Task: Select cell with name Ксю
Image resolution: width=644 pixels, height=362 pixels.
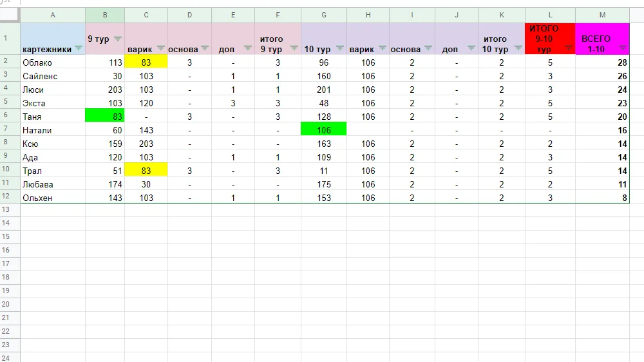Action: tap(53, 144)
